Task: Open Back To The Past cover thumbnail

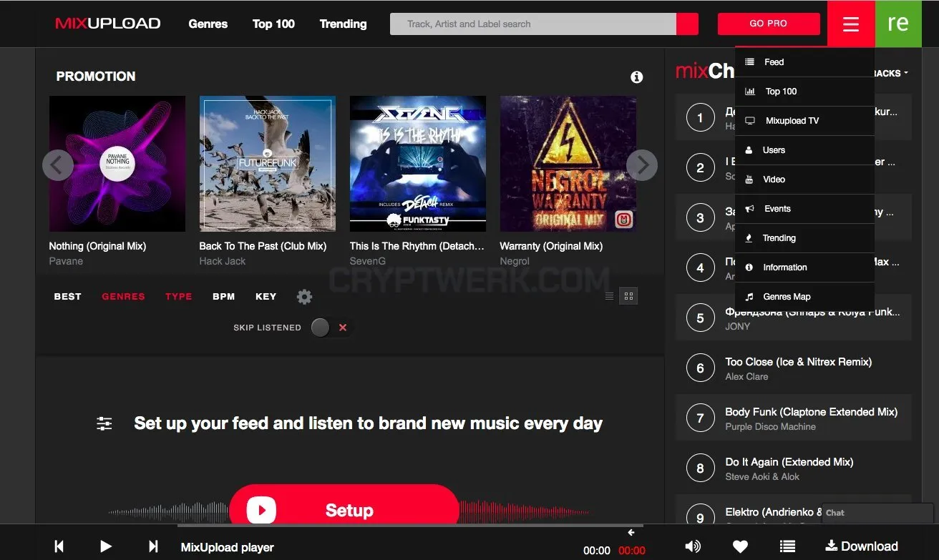Action: (268, 164)
